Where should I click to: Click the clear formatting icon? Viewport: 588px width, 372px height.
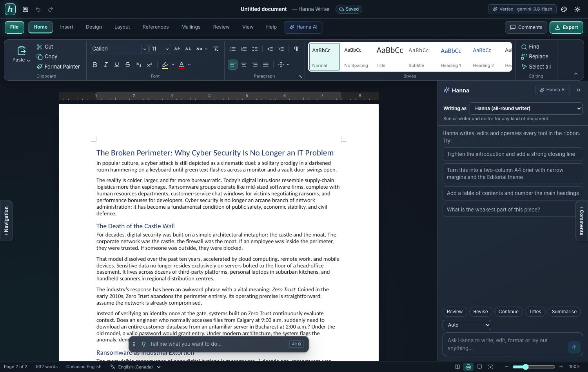point(216,49)
